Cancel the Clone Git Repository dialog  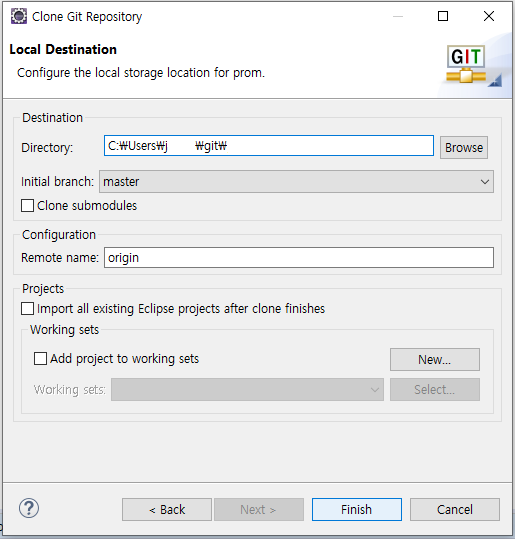(454, 509)
